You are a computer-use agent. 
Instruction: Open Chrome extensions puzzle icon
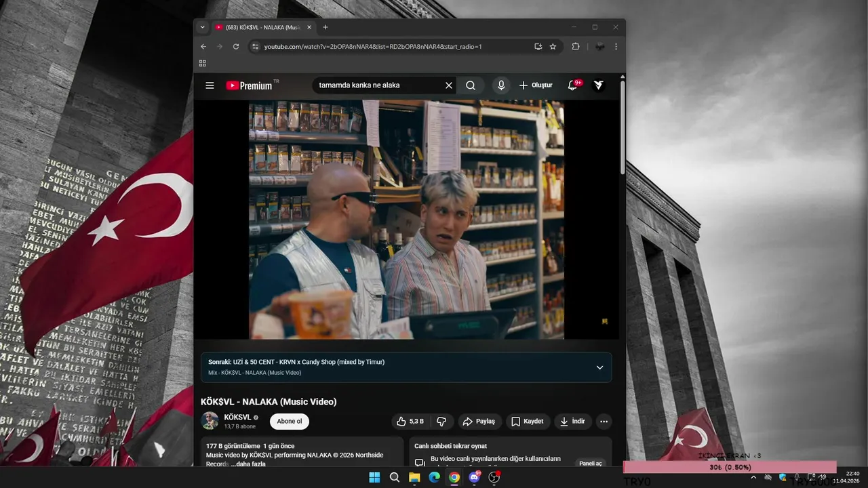(x=576, y=47)
